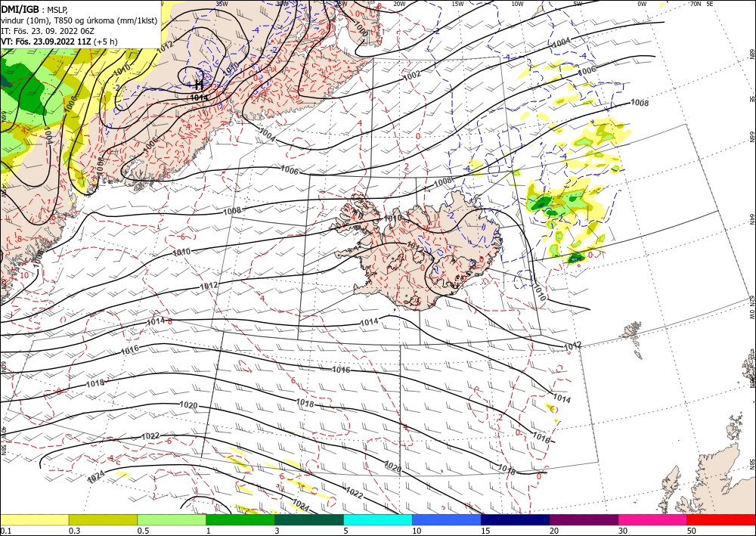Click the '35W' longitude label

(222, 3)
